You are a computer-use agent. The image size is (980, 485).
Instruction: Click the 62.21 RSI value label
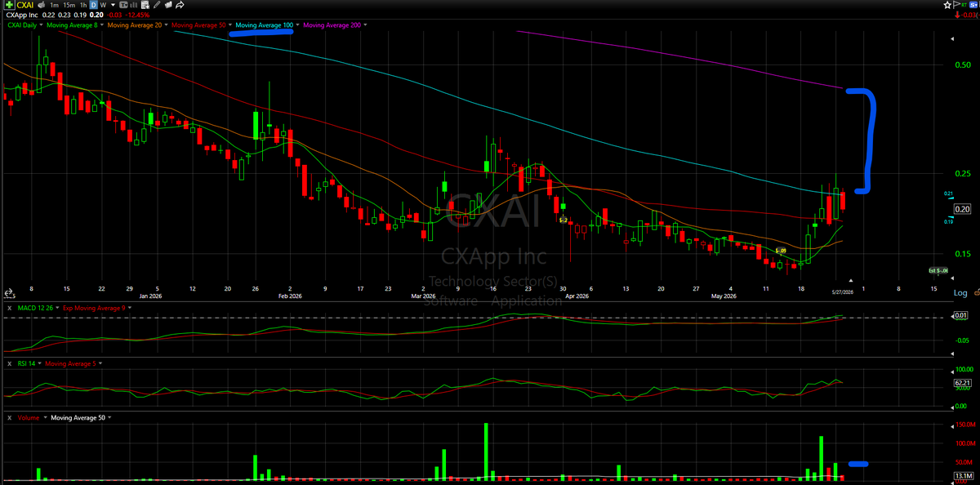coord(962,382)
